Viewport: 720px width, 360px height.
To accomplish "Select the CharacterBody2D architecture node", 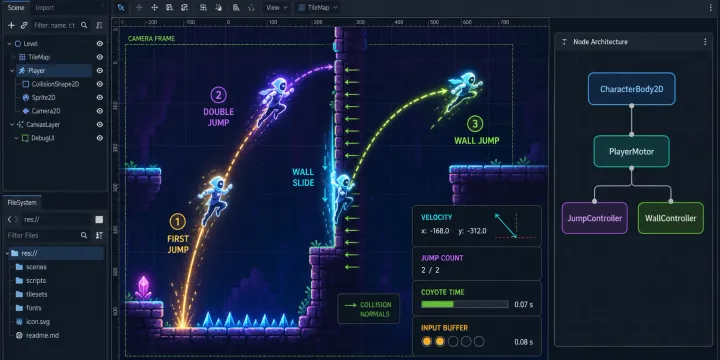I will pos(631,89).
